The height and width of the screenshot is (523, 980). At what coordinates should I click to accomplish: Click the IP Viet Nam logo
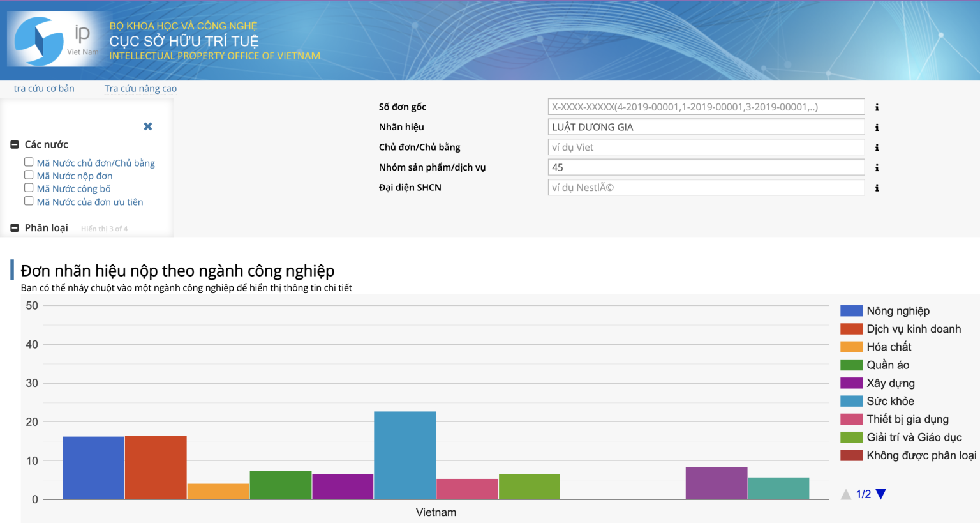[54, 40]
